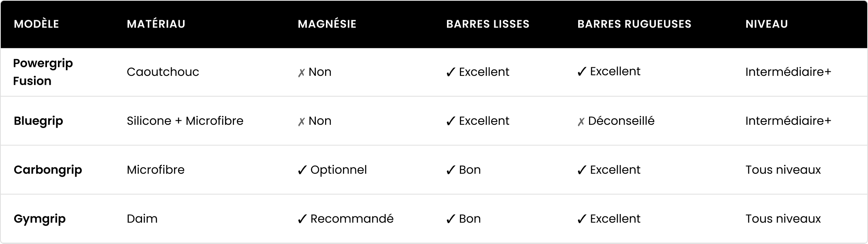Click the Silicone + Microfibre material cell

point(185,121)
